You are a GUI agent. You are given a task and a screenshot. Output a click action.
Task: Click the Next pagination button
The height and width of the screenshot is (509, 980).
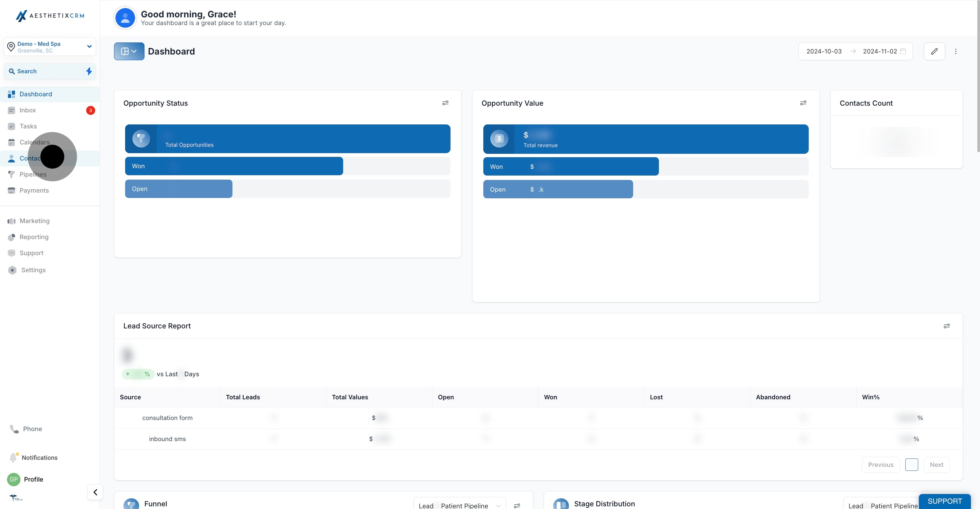click(x=936, y=465)
